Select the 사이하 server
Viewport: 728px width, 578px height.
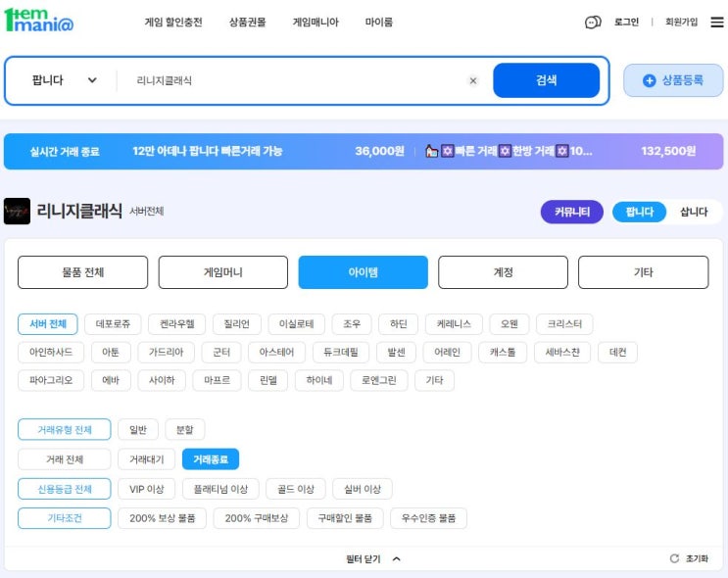click(162, 381)
